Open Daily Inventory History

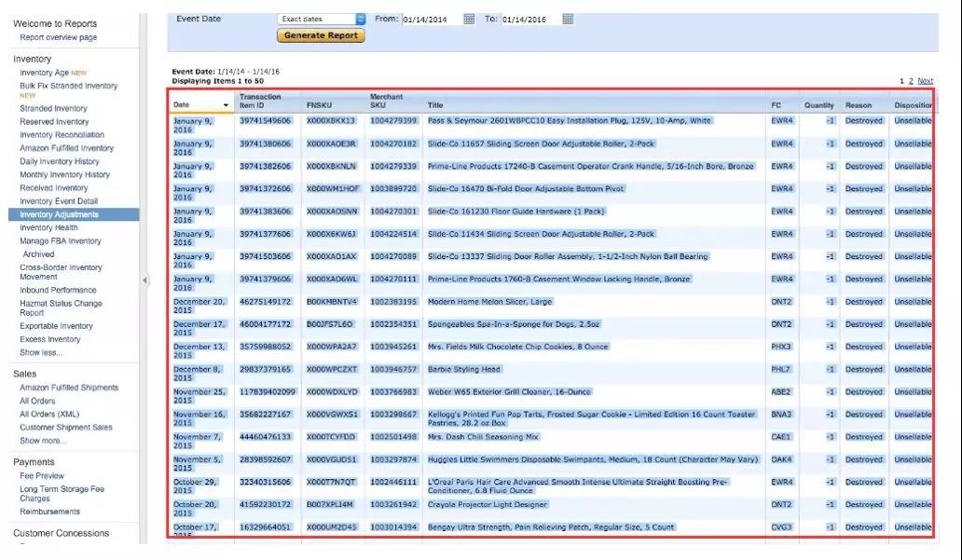click(x=60, y=162)
